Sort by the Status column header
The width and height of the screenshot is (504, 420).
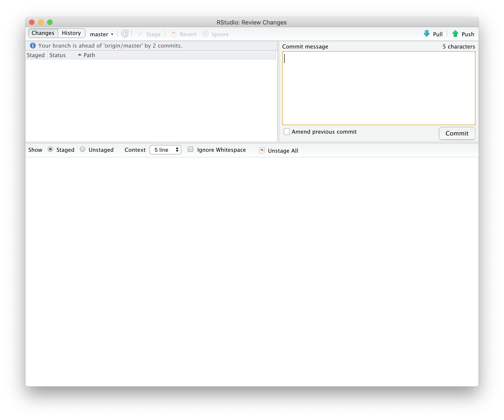click(62, 55)
